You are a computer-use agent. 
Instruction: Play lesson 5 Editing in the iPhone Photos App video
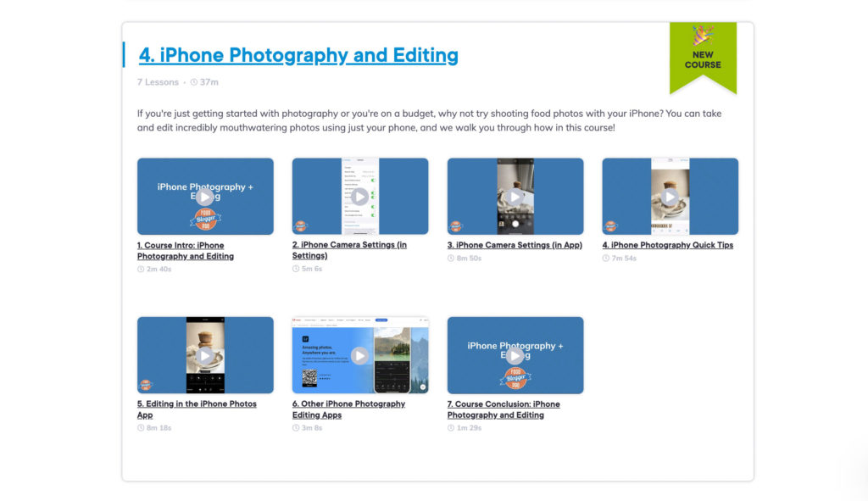205,355
